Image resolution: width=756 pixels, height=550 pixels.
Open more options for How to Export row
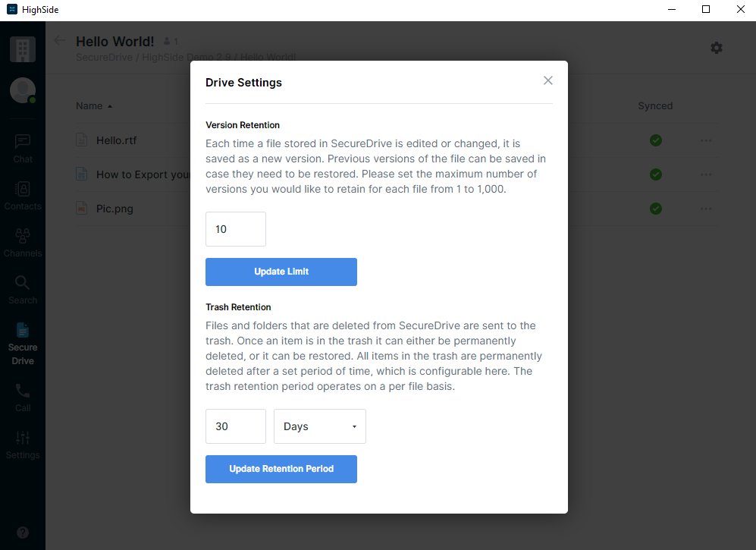(x=706, y=174)
